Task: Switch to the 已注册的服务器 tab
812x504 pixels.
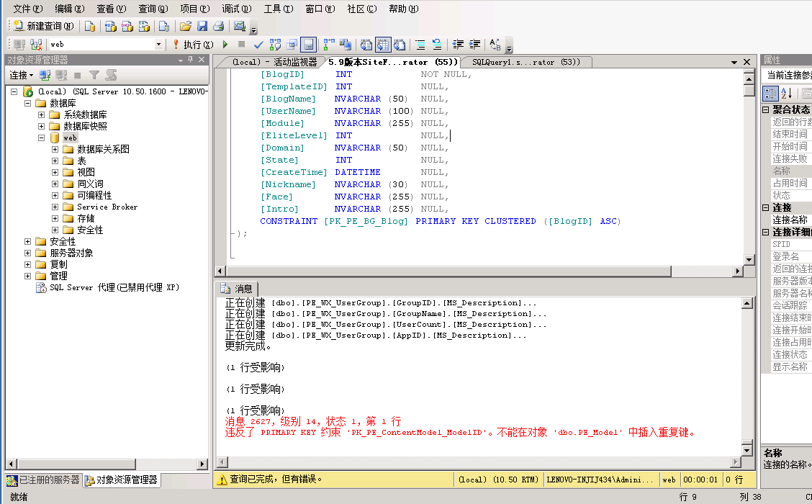Action: pyautogui.click(x=43, y=480)
